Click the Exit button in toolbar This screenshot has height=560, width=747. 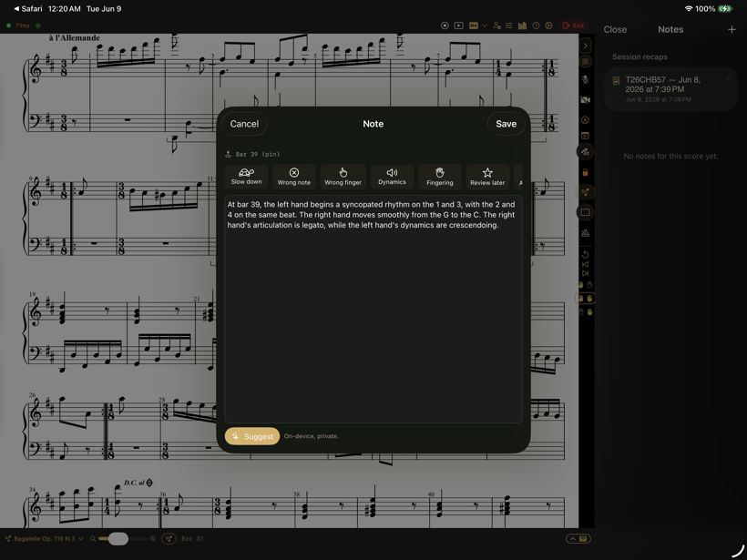(x=574, y=25)
